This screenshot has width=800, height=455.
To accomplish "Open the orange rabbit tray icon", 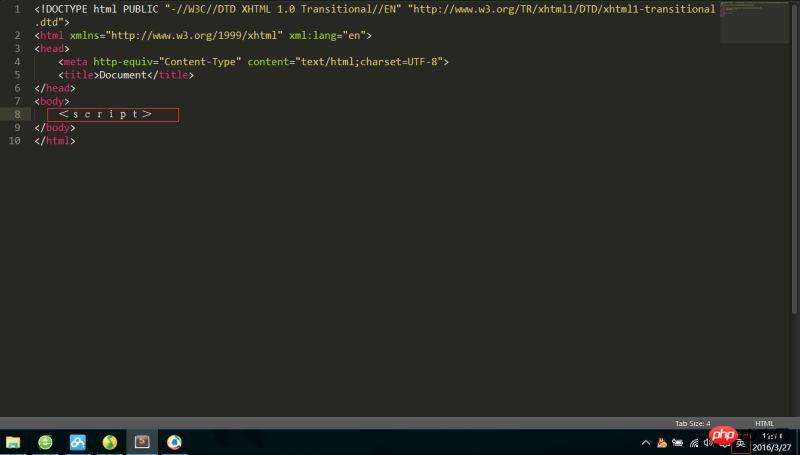I will (662, 443).
